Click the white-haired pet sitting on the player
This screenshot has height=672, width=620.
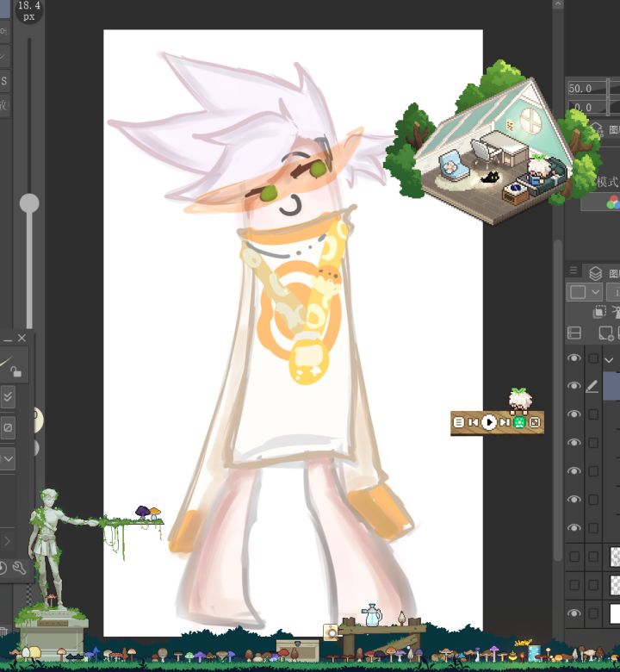[x=520, y=400]
